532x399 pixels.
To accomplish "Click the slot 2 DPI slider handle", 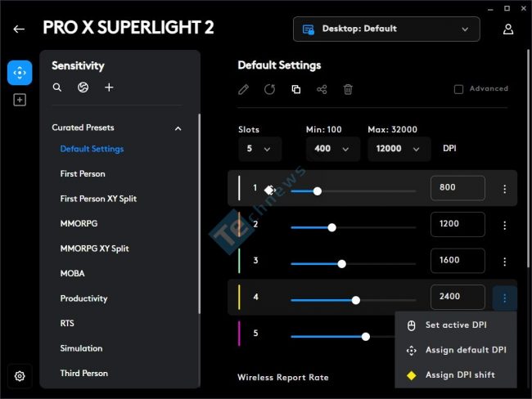I will 331,227.
